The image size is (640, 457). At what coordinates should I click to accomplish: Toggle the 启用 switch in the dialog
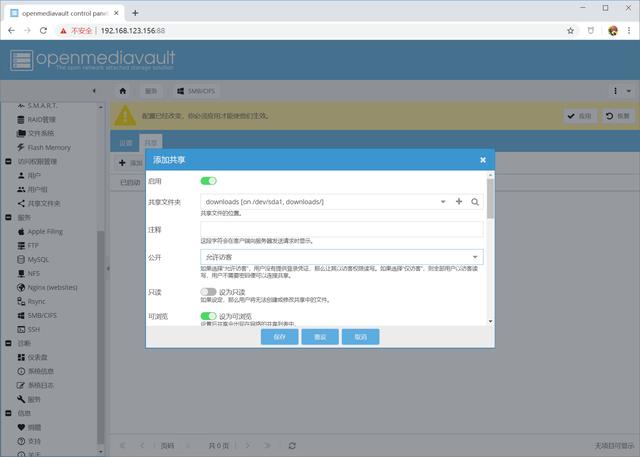pyautogui.click(x=208, y=181)
